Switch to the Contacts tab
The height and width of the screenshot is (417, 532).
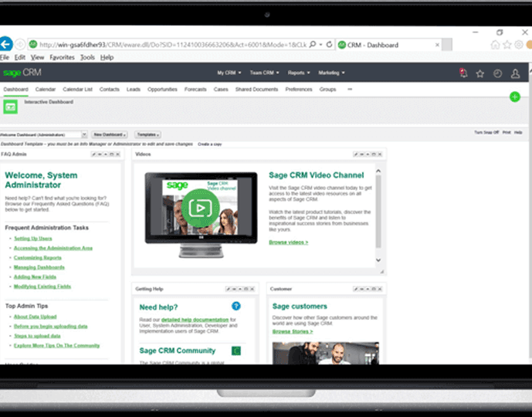point(109,90)
